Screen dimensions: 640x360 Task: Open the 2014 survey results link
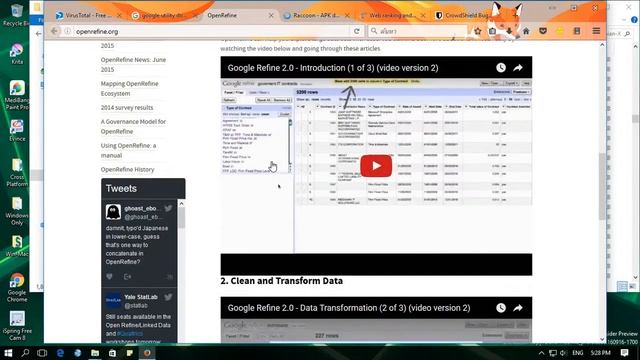pyautogui.click(x=127, y=107)
